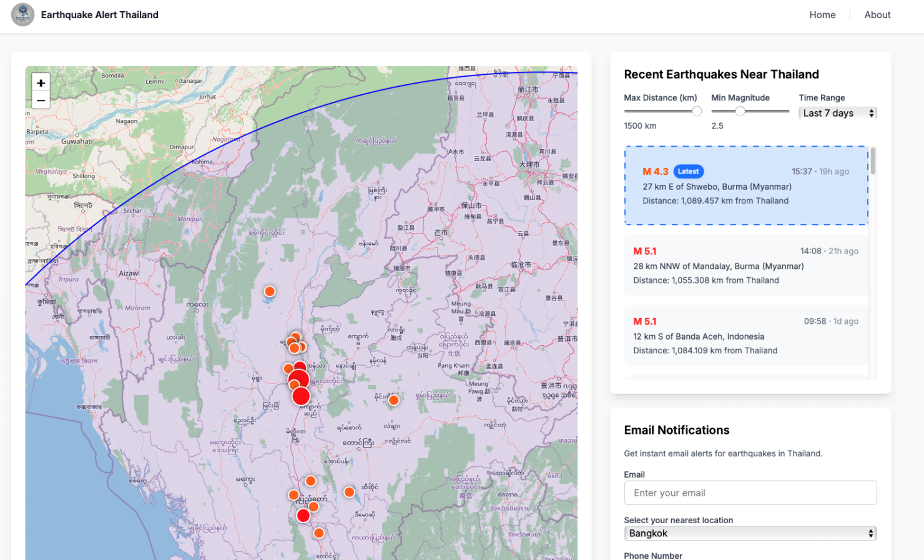Adjust the Max Distance slider handle
The width and height of the screenshot is (924, 560).
pos(697,111)
